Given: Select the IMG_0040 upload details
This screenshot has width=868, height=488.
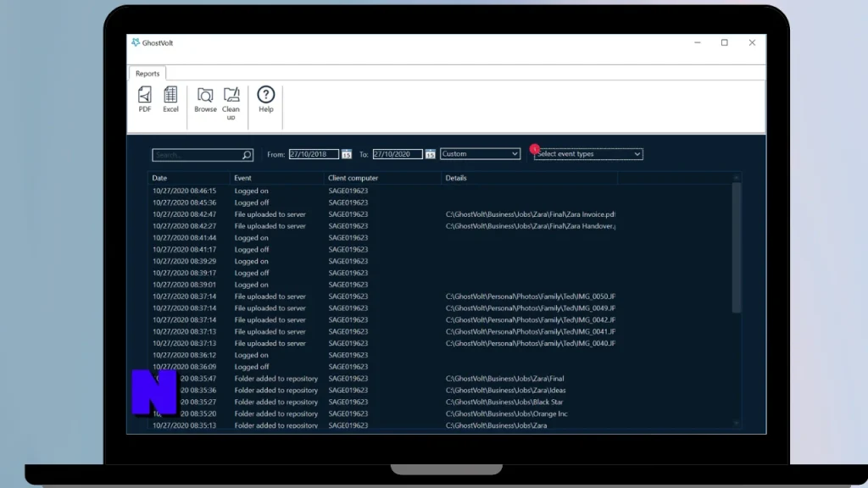Looking at the screenshot, I should (531, 343).
